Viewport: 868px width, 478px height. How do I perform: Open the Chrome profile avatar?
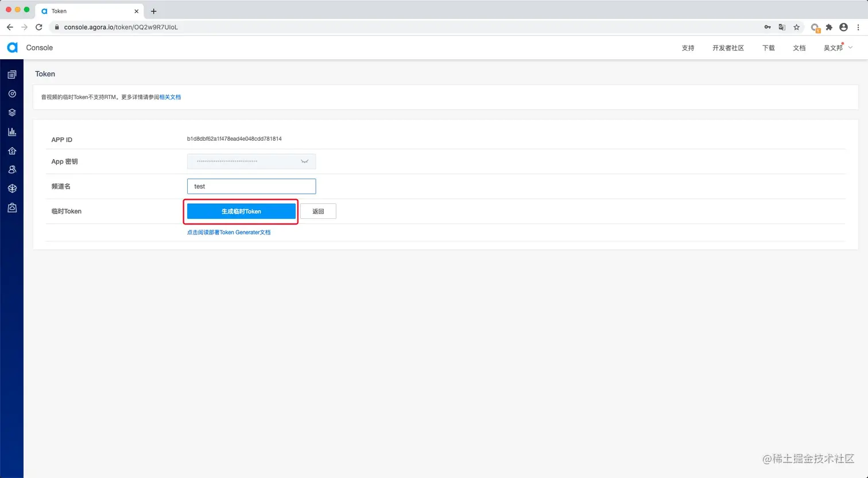pyautogui.click(x=843, y=27)
